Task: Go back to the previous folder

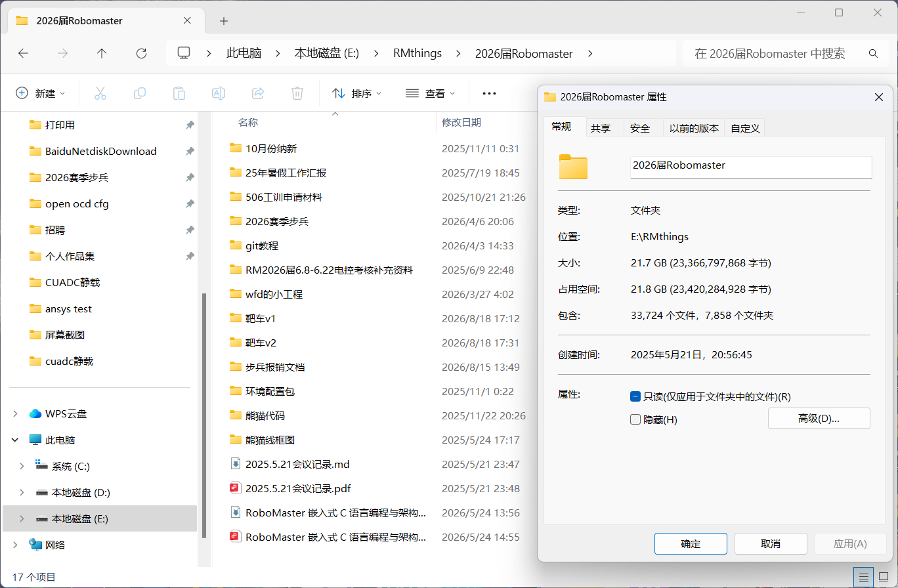Action: click(x=24, y=54)
